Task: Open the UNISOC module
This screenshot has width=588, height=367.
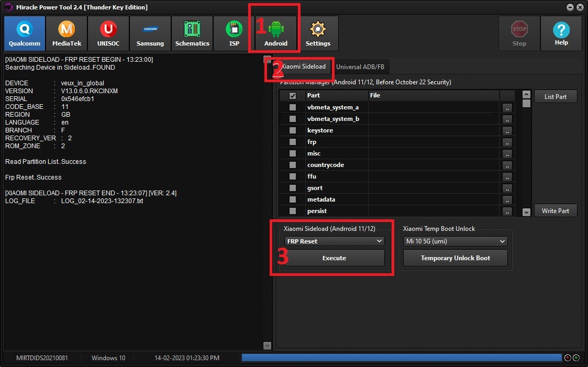Action: click(108, 34)
